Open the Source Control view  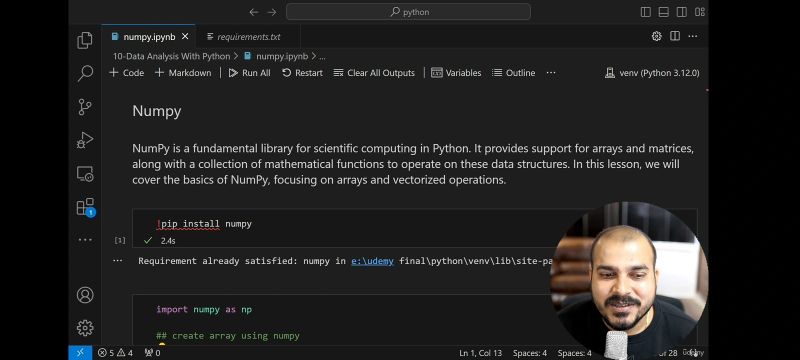(x=85, y=107)
